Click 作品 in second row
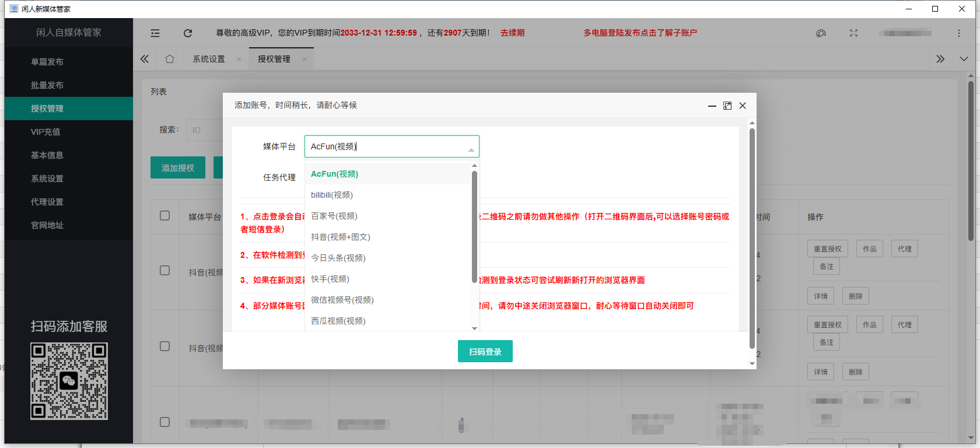 (x=870, y=325)
